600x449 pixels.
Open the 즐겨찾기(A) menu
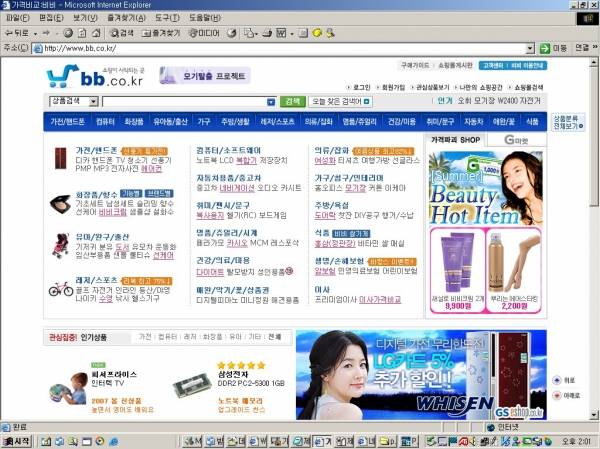pyautogui.click(x=126, y=18)
